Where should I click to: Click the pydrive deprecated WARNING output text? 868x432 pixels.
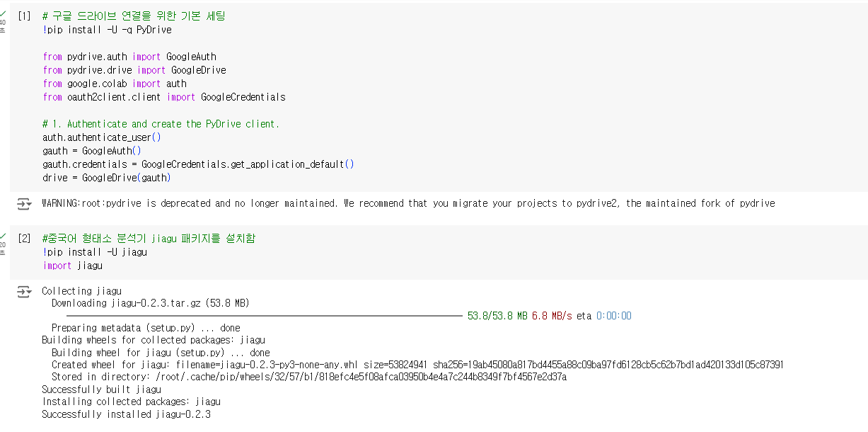point(408,203)
